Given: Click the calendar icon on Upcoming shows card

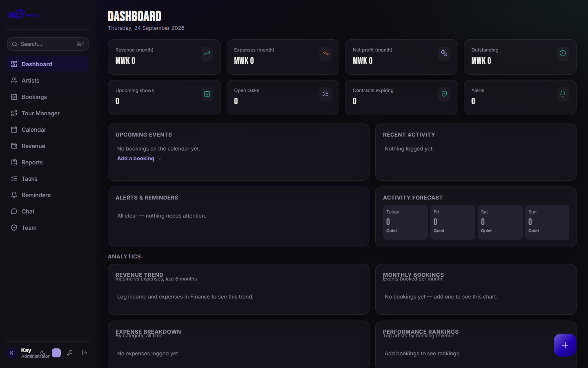Looking at the screenshot, I should pyautogui.click(x=207, y=94).
